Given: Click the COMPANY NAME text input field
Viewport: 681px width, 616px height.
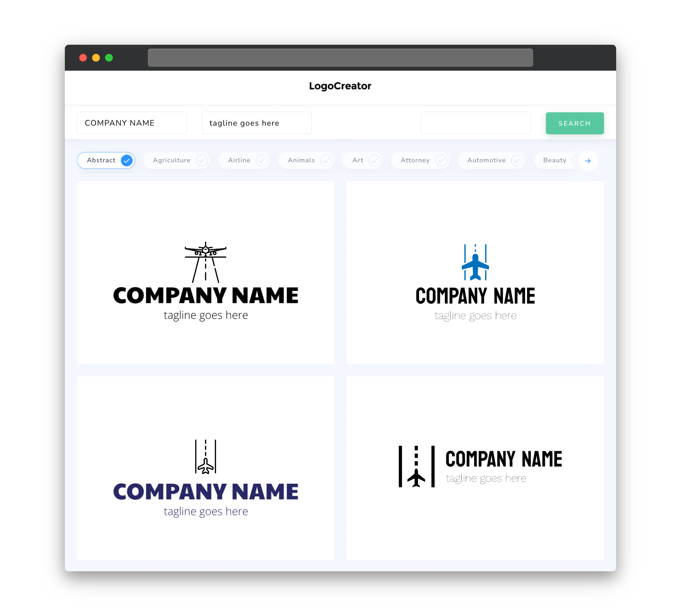Looking at the screenshot, I should [x=132, y=123].
